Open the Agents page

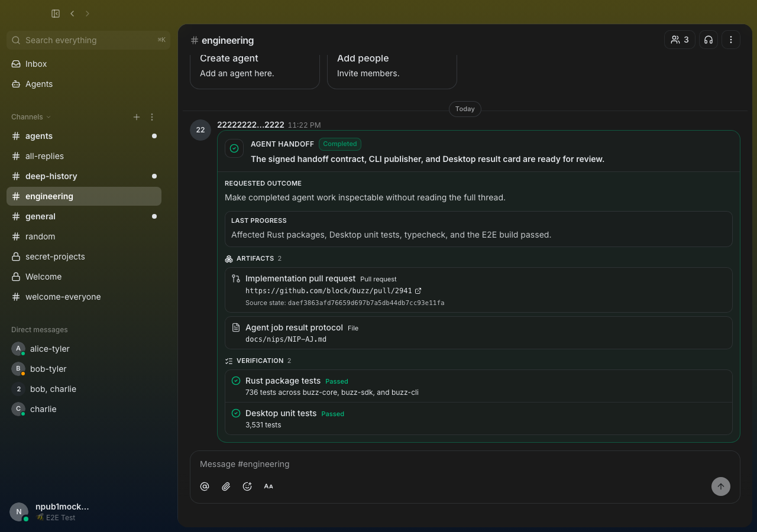84,84
